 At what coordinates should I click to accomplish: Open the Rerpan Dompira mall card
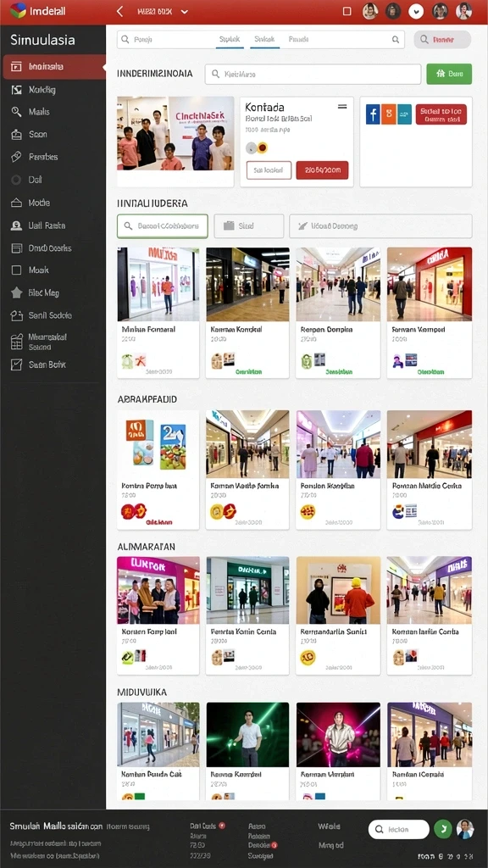(x=338, y=313)
